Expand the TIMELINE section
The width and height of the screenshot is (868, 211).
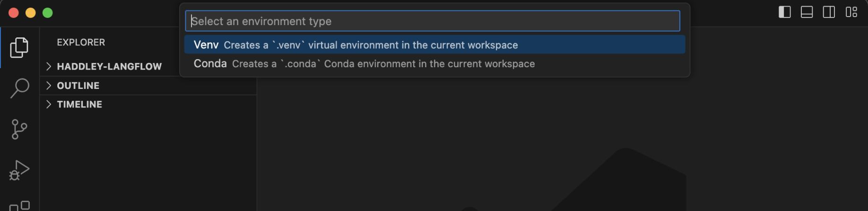[x=79, y=105]
